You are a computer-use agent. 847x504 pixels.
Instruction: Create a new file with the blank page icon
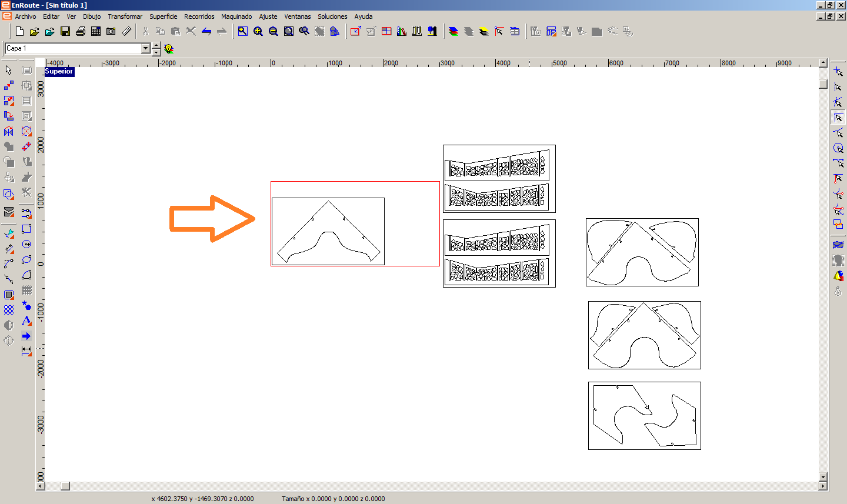19,31
